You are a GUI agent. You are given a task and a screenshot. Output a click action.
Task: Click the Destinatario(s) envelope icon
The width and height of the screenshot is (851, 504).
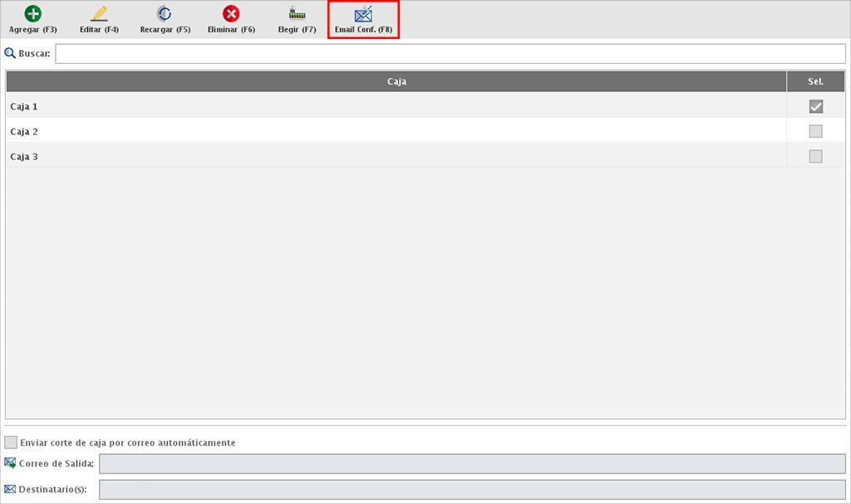point(10,489)
